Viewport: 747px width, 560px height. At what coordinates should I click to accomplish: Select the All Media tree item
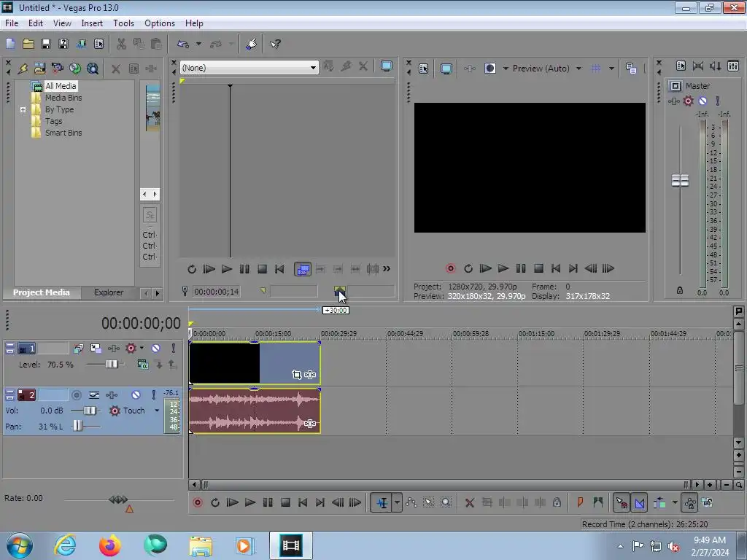(x=61, y=86)
